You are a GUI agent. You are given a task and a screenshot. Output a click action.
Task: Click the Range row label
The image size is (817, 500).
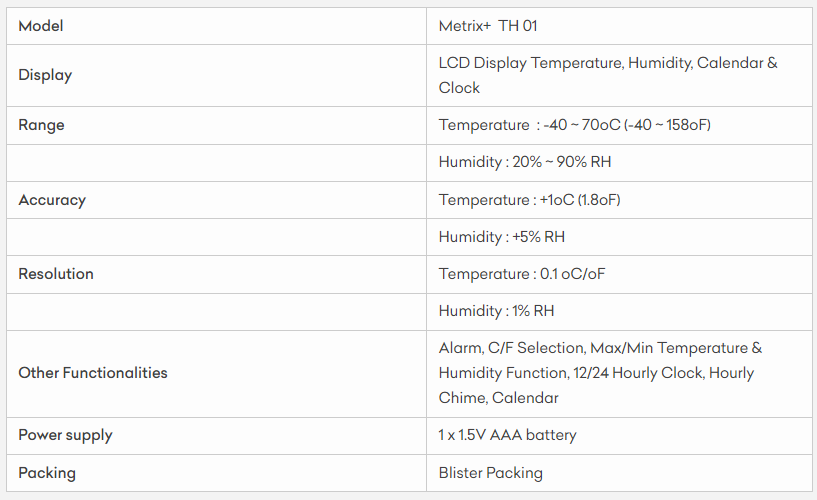41,125
